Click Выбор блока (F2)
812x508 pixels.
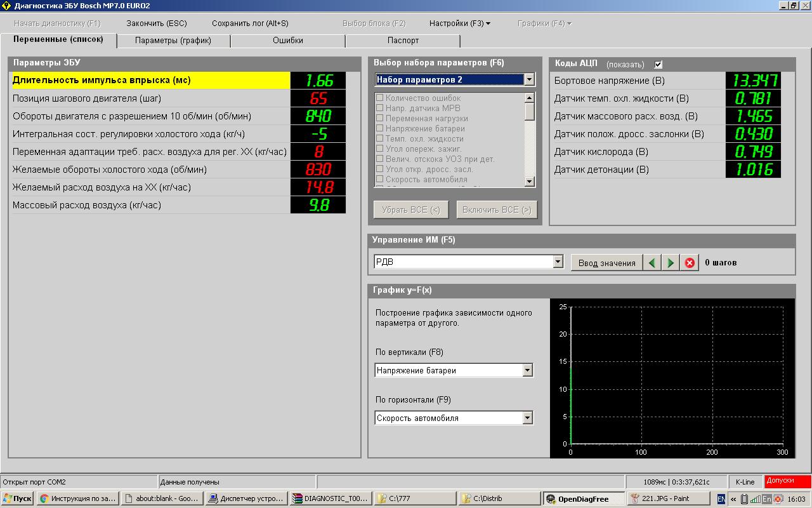[374, 23]
